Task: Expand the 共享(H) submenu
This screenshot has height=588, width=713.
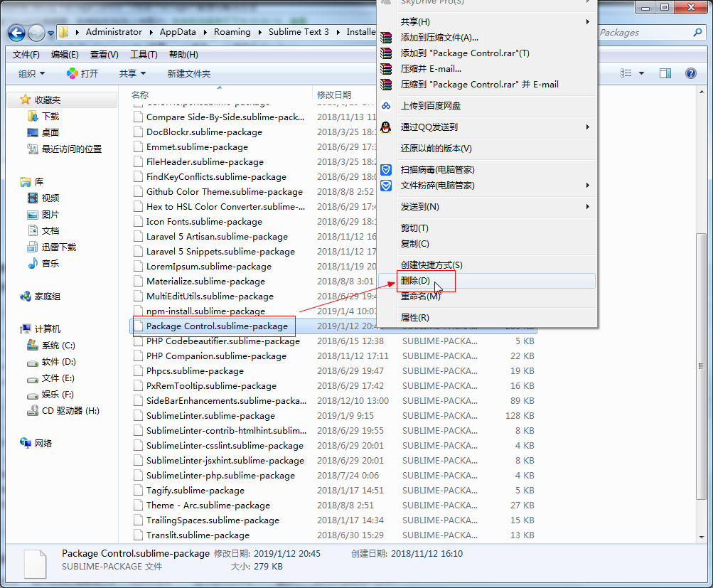Action: 487,22
